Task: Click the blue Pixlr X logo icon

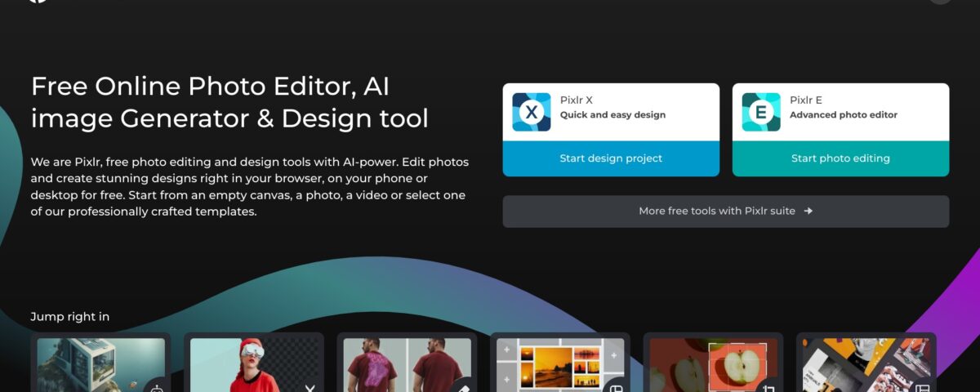Action: point(532,112)
